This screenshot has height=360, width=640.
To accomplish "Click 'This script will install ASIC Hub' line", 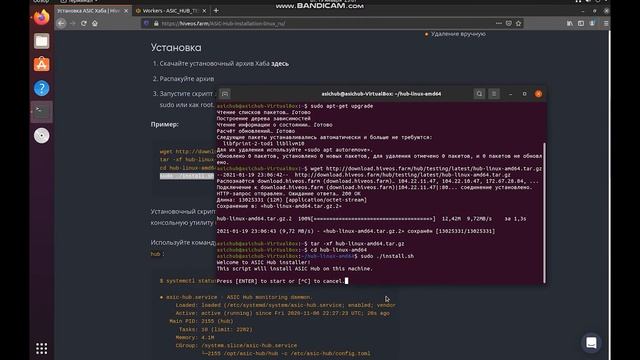I will (295, 269).
